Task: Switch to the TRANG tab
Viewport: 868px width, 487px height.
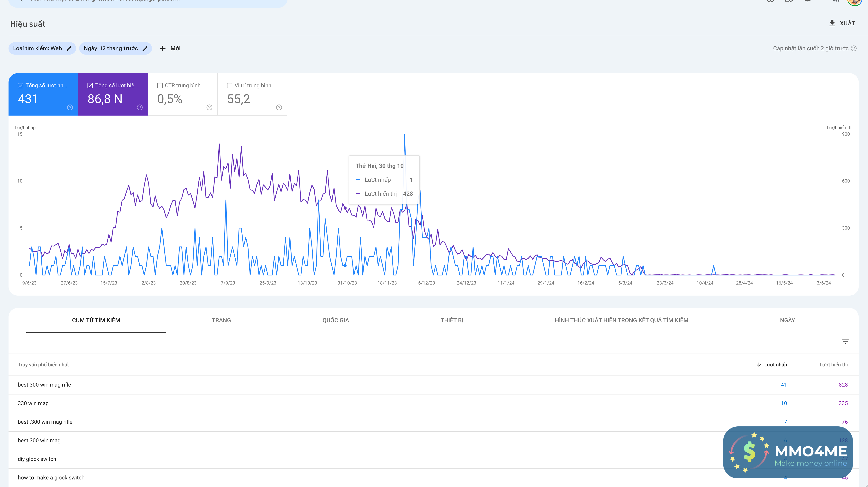Action: [221, 320]
